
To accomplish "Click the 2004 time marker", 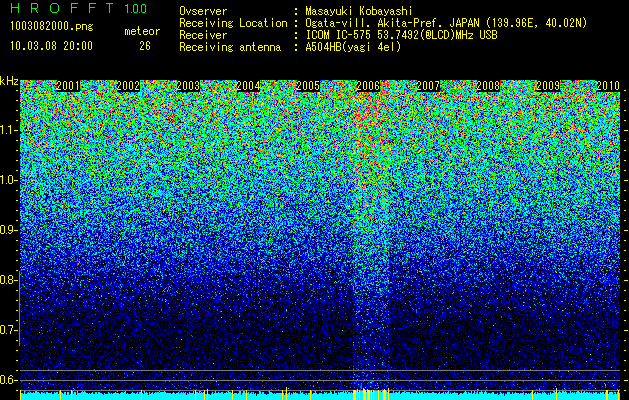I will point(248,86).
